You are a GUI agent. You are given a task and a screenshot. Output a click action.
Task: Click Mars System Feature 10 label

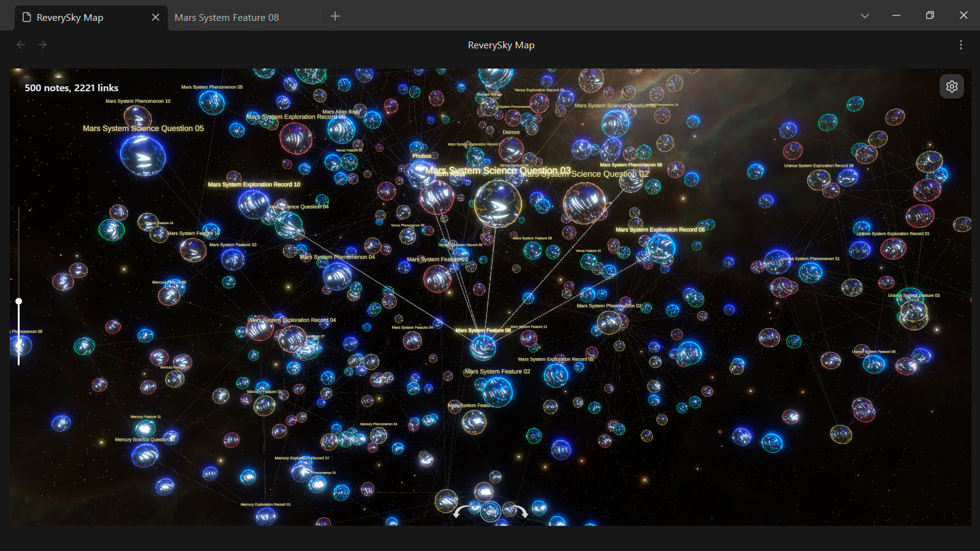click(233, 245)
